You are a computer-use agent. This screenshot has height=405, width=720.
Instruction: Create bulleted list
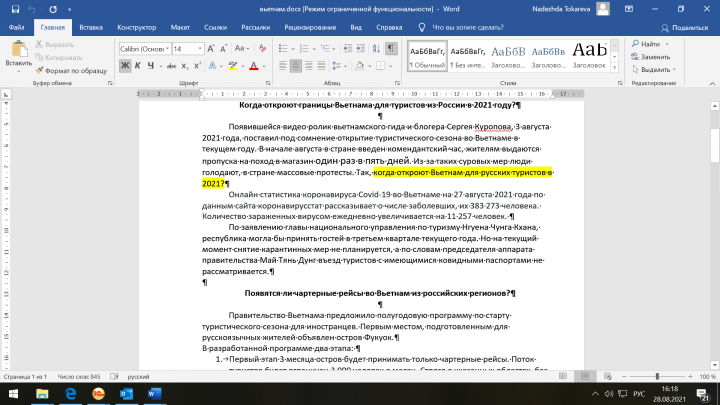point(283,49)
